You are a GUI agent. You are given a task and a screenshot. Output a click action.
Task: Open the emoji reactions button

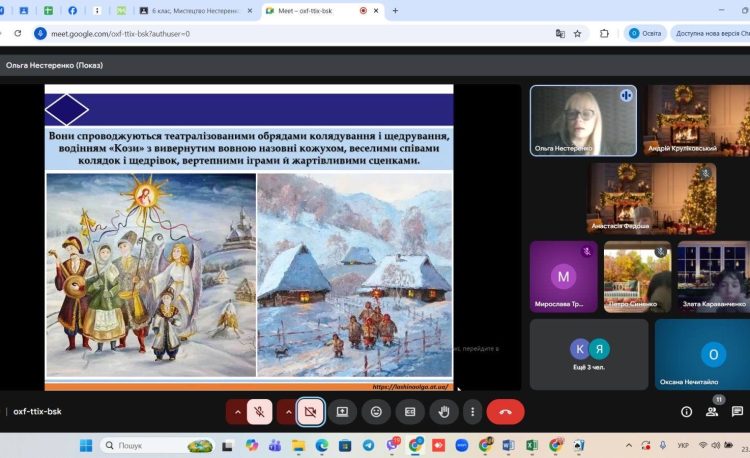tap(376, 411)
